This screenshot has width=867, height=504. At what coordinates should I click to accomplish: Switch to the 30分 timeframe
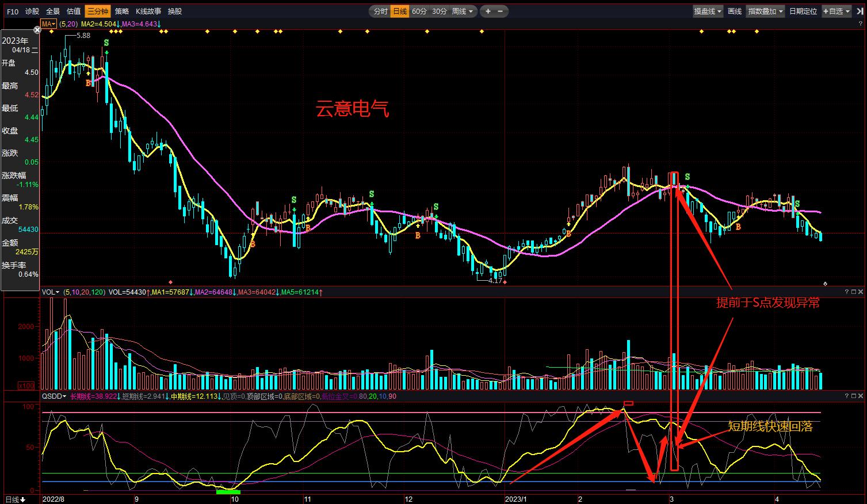click(x=440, y=11)
